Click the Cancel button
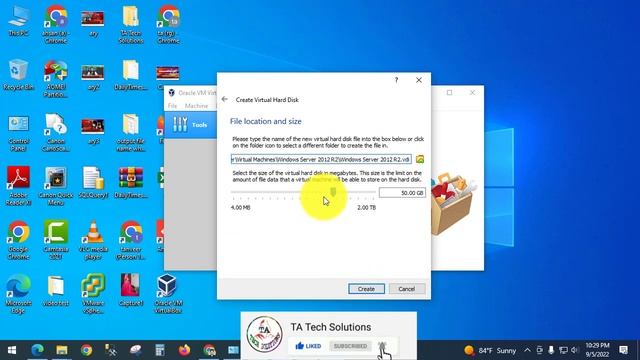The height and width of the screenshot is (360, 640). [x=407, y=289]
